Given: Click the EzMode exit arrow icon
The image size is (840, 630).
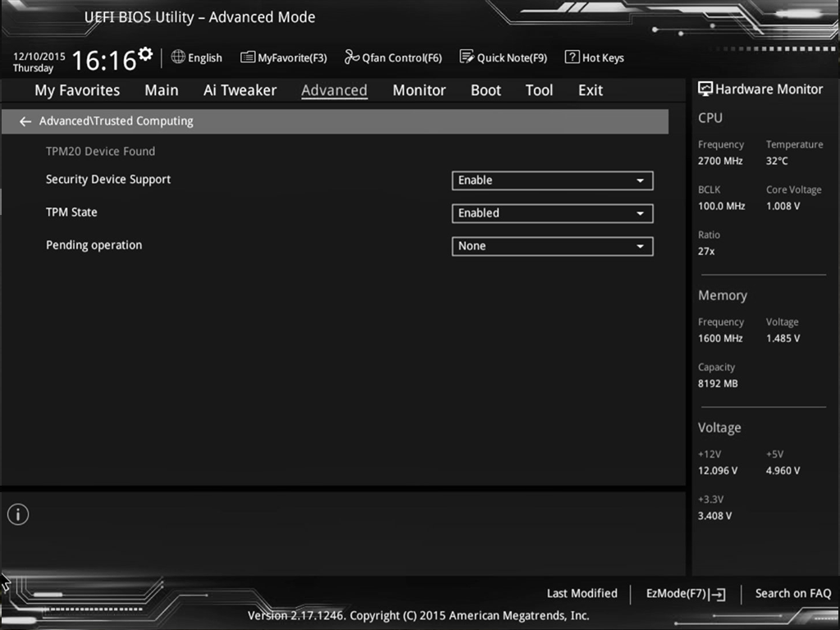Looking at the screenshot, I should click(x=717, y=594).
